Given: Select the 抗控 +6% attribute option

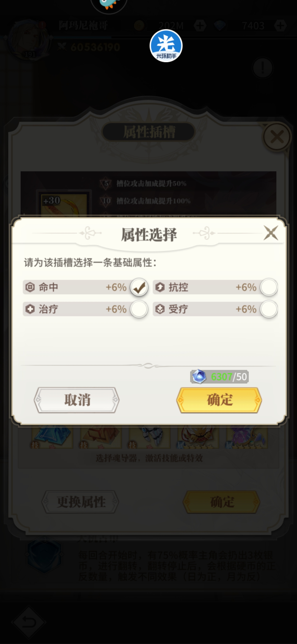Looking at the screenshot, I should 269,287.
